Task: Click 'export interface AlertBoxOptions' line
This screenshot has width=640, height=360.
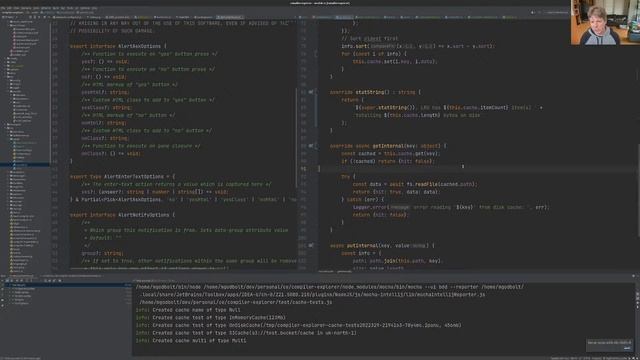Action: click(x=118, y=46)
